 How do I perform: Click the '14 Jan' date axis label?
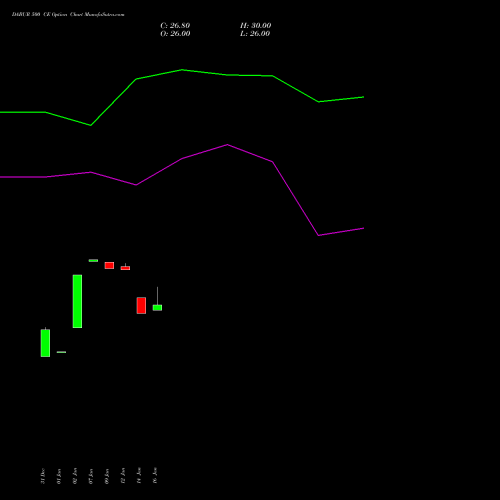tap(139, 476)
